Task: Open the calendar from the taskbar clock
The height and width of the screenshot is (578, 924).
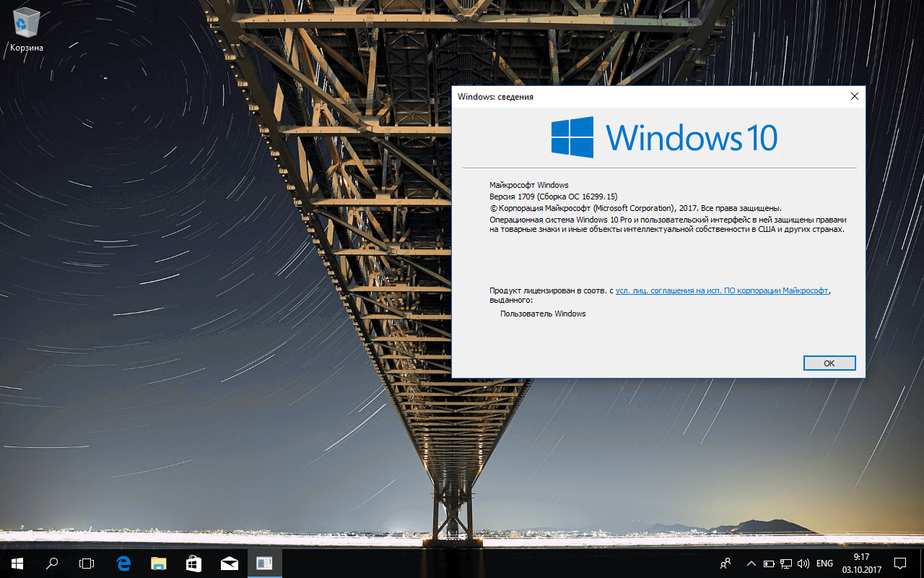Action: point(860,564)
